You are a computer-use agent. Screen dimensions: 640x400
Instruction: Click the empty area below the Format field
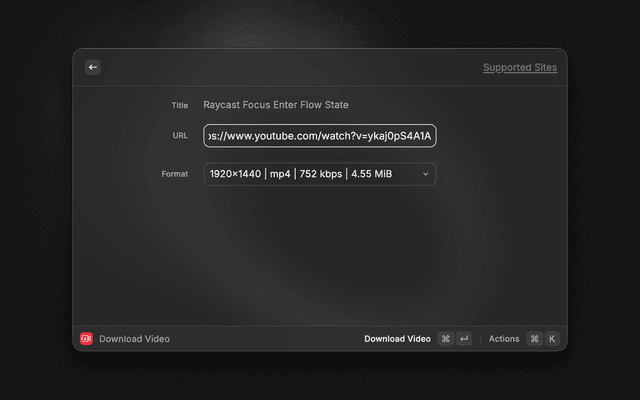click(320, 250)
